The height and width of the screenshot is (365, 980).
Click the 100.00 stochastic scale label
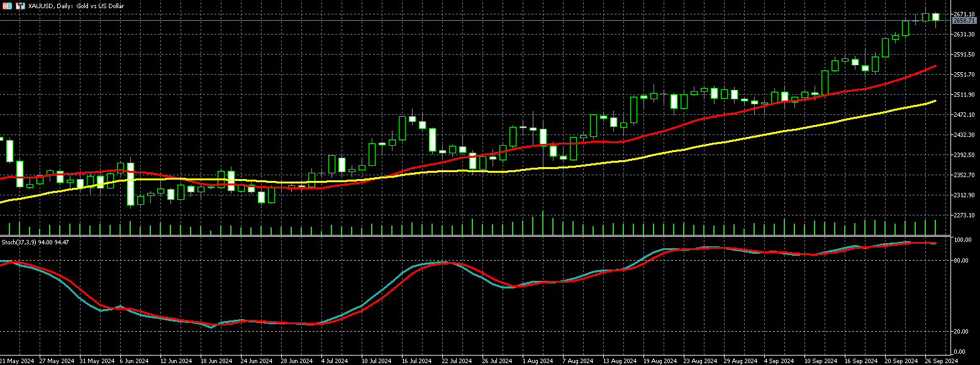tap(963, 241)
